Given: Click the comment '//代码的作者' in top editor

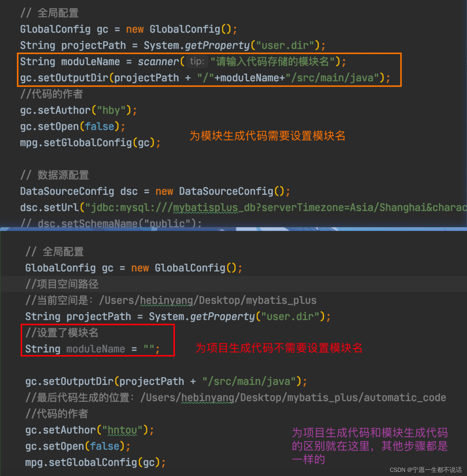Looking at the screenshot, I should pyautogui.click(x=52, y=94).
